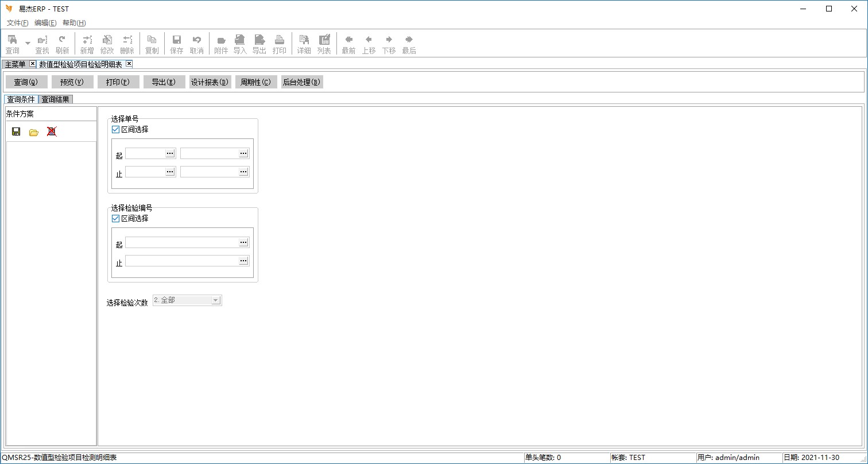Open saved condition scheme folder icon
Viewport: 868px width, 464px height.
pyautogui.click(x=34, y=132)
